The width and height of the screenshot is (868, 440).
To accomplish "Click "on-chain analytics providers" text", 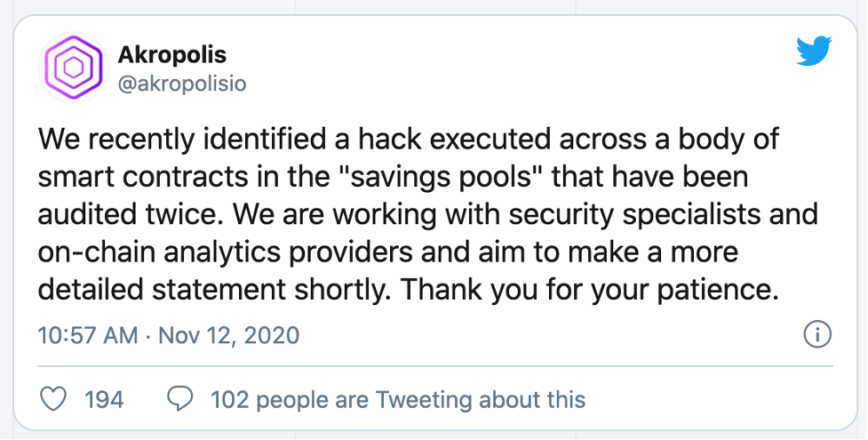I will pos(226,252).
